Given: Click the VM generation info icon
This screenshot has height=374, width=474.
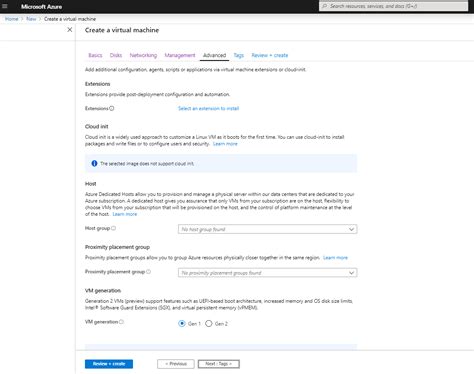Looking at the screenshot, I should pos(121,322).
